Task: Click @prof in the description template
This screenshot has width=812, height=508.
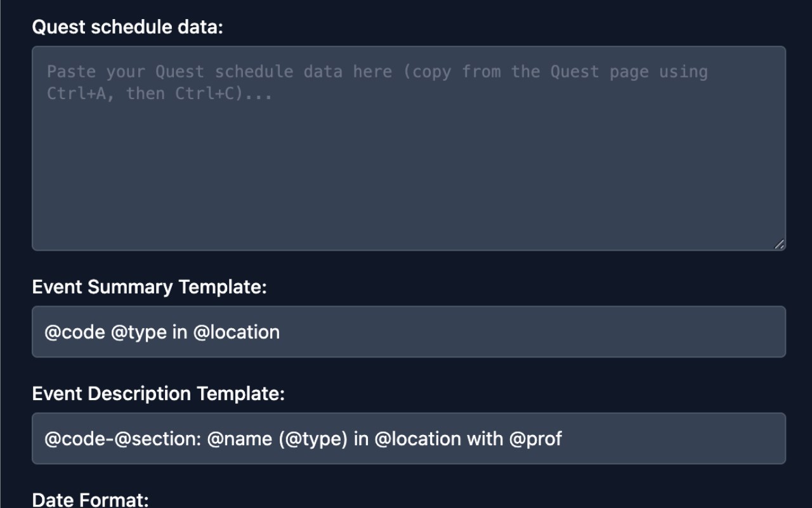Action: 535,439
